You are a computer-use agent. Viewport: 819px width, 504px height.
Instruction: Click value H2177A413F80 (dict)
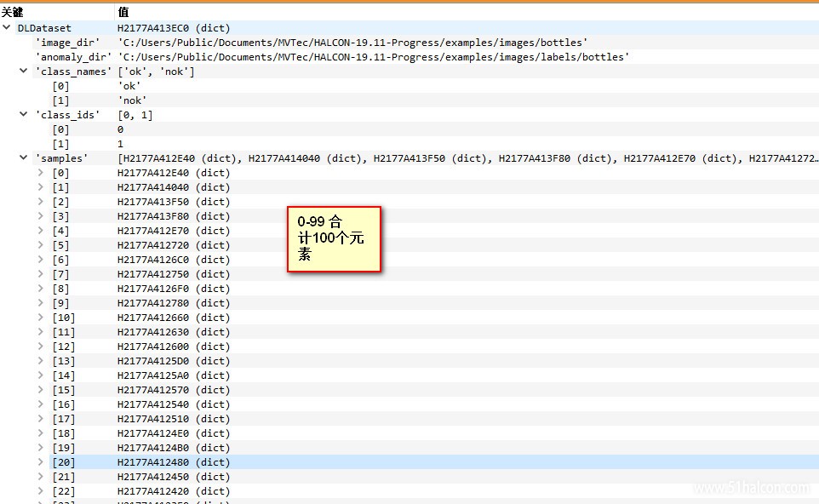click(174, 216)
